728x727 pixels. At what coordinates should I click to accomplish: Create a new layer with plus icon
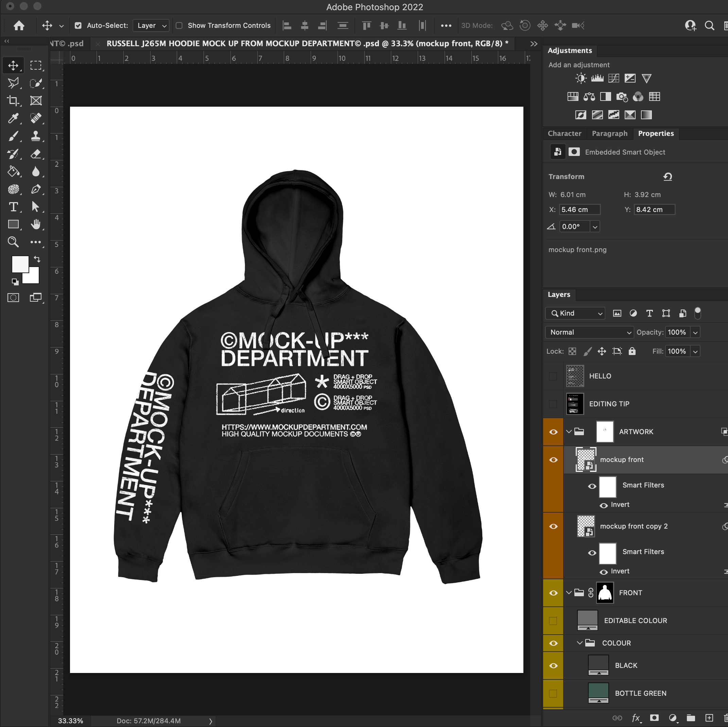(x=709, y=717)
